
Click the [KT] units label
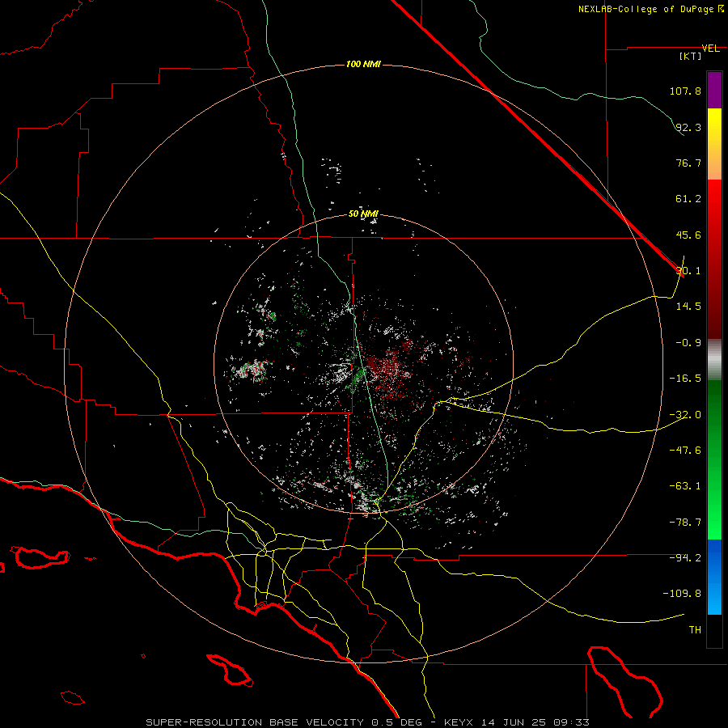pos(691,56)
